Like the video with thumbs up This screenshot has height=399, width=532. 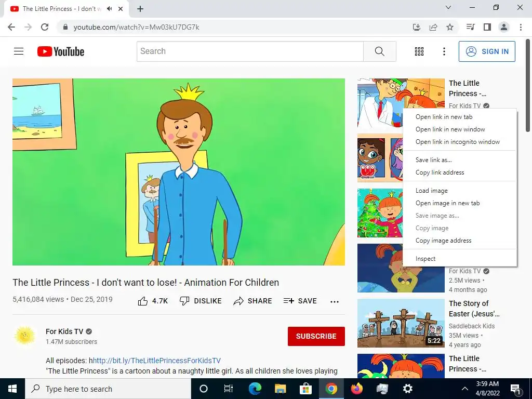pos(153,301)
